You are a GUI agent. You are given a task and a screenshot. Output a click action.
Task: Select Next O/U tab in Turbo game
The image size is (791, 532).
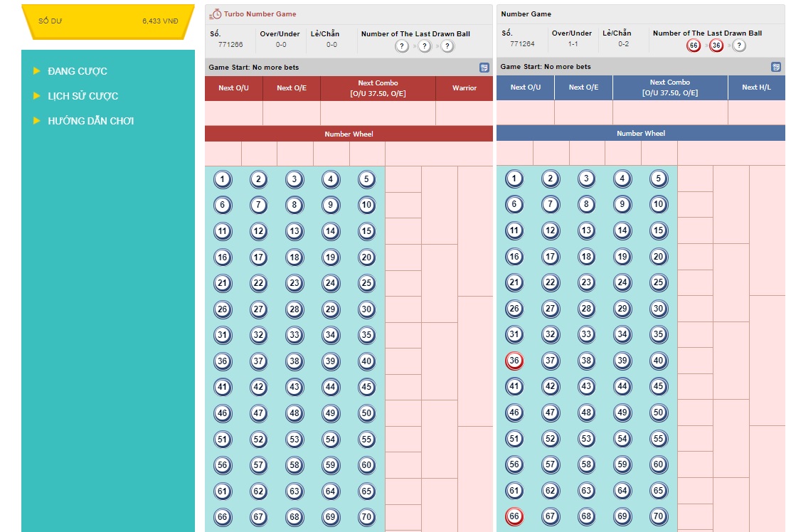pos(233,88)
